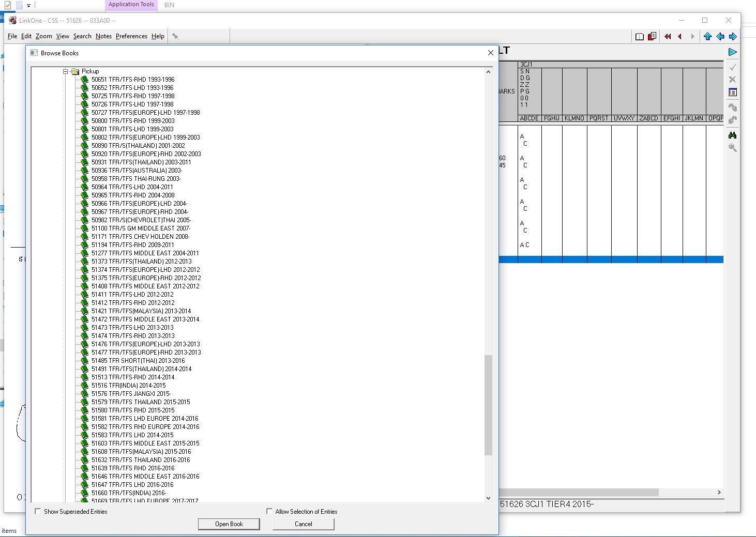Click the blue up arrow icon
Image resolution: width=756 pixels, height=537 pixels.
point(707,36)
